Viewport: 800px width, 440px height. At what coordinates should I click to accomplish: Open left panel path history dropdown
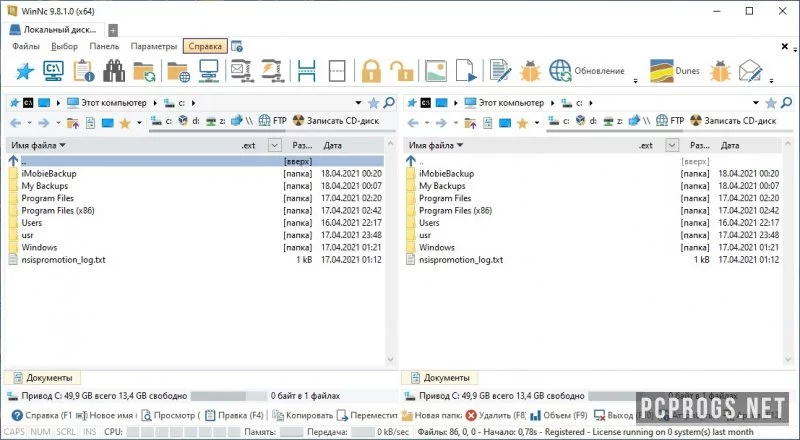coord(358,103)
